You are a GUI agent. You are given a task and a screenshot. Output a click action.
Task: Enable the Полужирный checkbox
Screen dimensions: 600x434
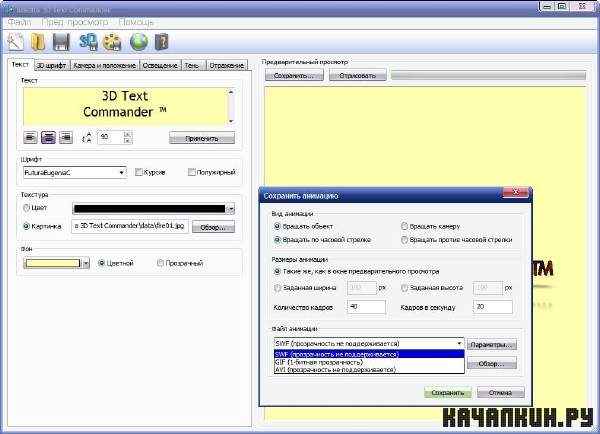pos(192,173)
